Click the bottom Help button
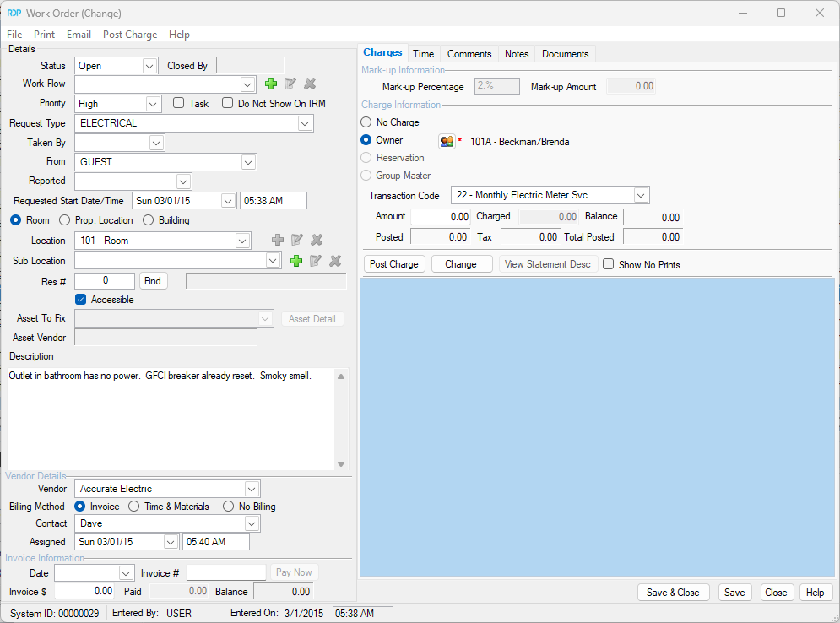Viewport: 840px width, 623px height. 815,593
